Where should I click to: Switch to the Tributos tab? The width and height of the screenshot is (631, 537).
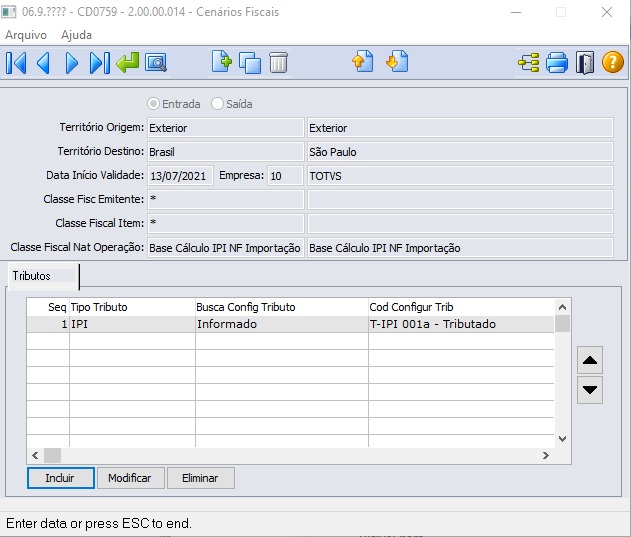point(43,276)
